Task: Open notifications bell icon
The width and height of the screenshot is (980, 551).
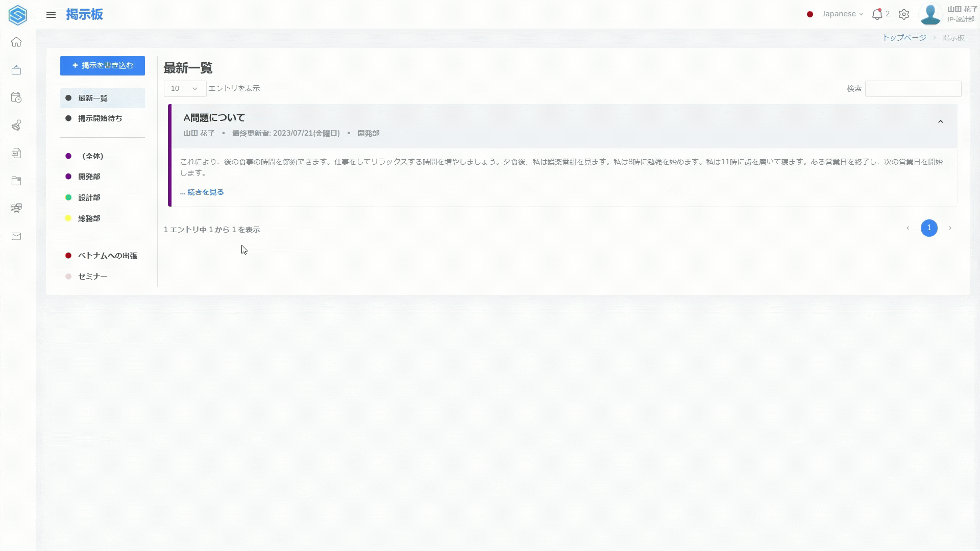Action: (x=877, y=14)
